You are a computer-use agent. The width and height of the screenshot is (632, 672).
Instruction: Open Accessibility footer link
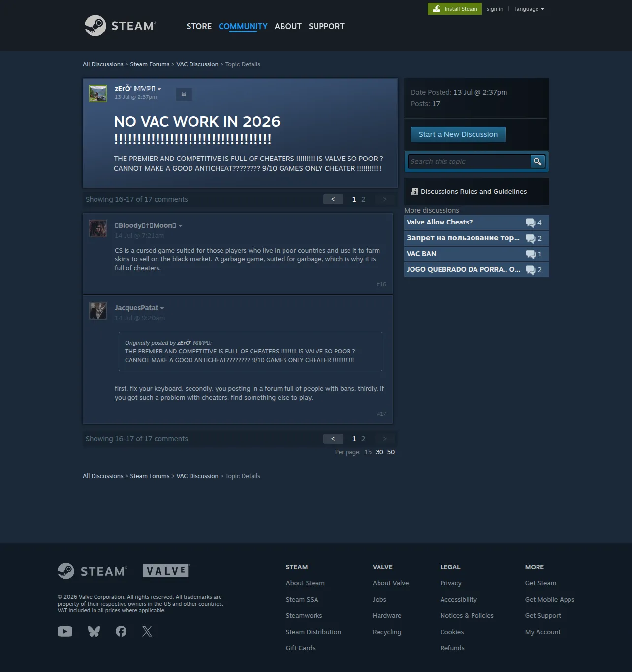coord(458,600)
